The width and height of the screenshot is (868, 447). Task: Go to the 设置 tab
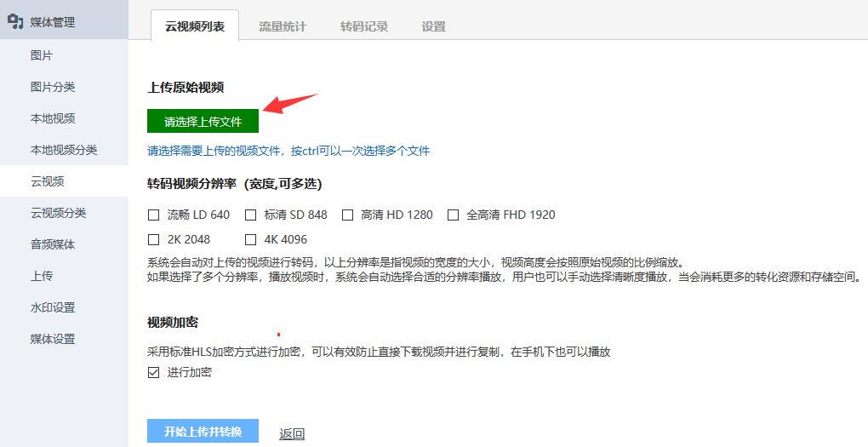[x=433, y=26]
